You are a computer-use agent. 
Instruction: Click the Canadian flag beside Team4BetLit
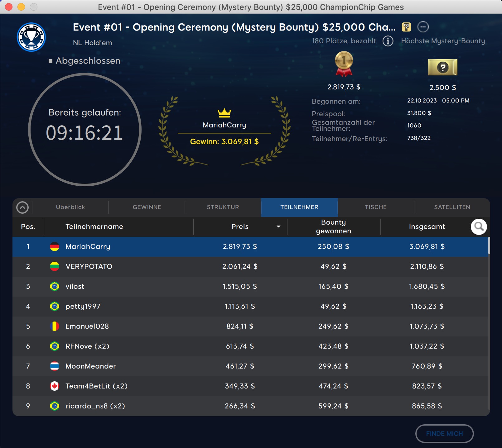pyautogui.click(x=55, y=386)
